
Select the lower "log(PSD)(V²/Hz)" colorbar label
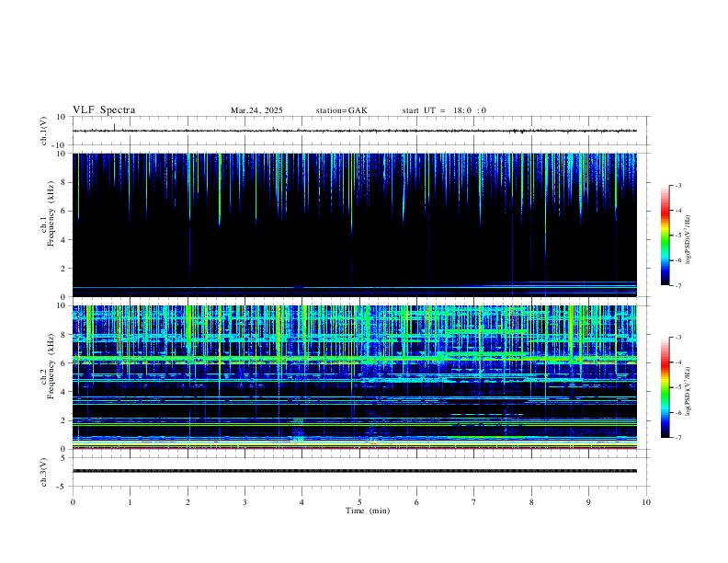coord(688,391)
